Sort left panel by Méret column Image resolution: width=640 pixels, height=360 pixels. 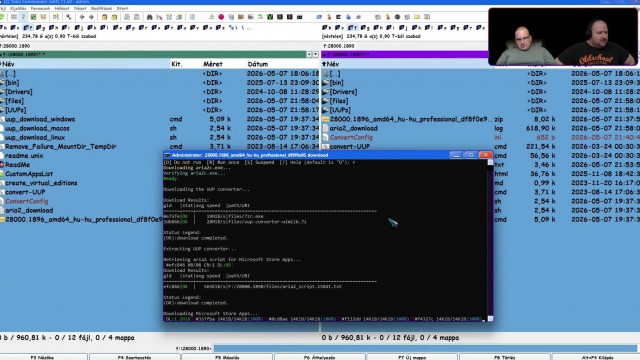213,64
